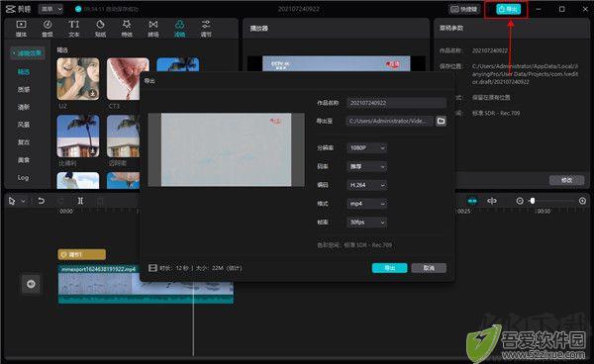Toggle the preview axis icon beside snapping

492,201
